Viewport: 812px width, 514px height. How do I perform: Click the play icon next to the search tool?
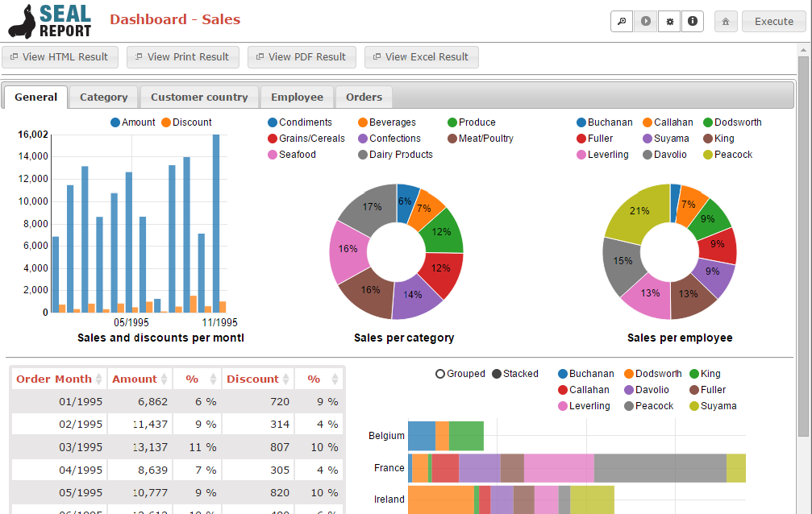[645, 21]
